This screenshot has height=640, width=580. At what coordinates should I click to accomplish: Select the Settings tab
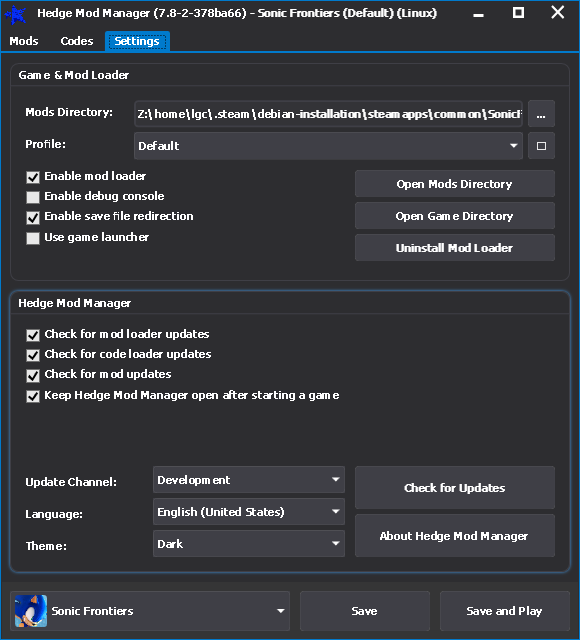137,41
